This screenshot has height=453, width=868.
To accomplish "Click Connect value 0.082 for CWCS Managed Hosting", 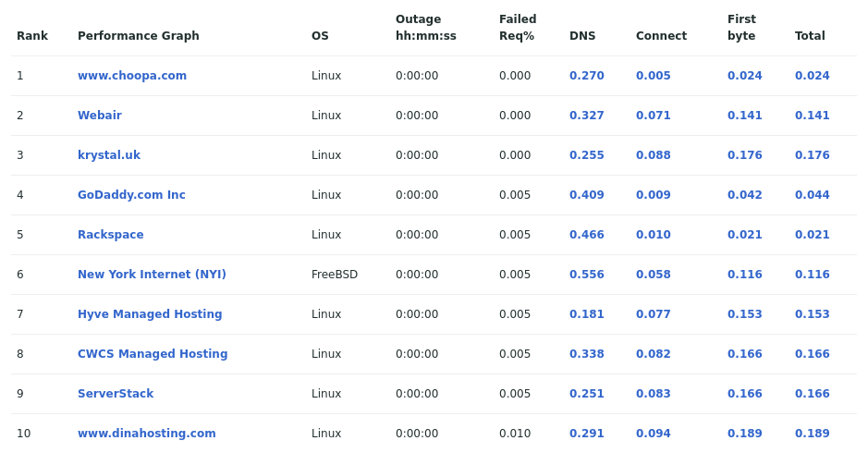I will click(654, 354).
